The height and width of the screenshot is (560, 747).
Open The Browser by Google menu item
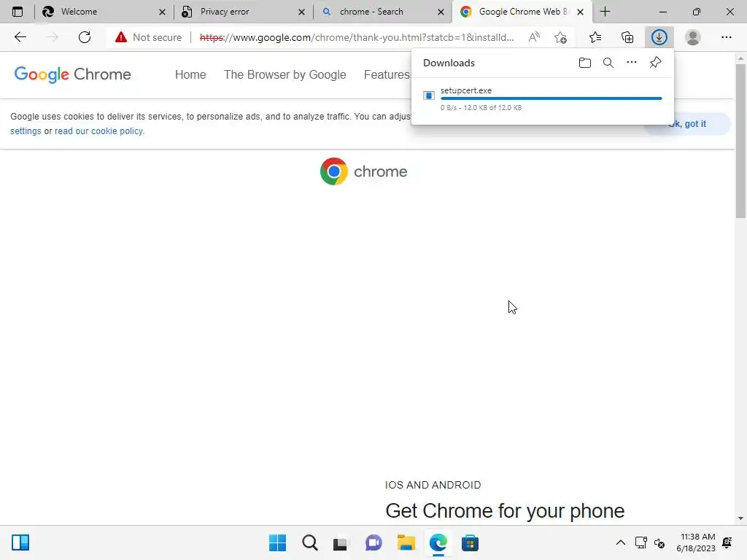[285, 75]
